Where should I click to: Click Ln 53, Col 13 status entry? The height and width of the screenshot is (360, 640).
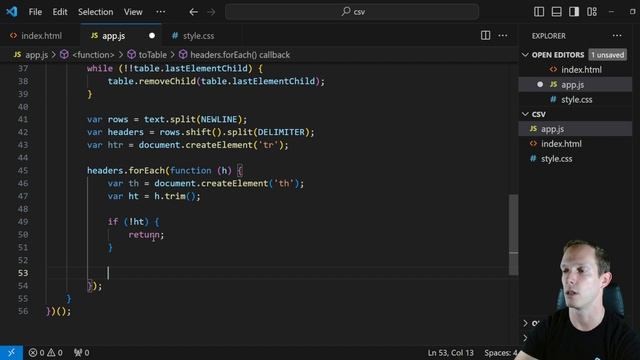pos(451,353)
